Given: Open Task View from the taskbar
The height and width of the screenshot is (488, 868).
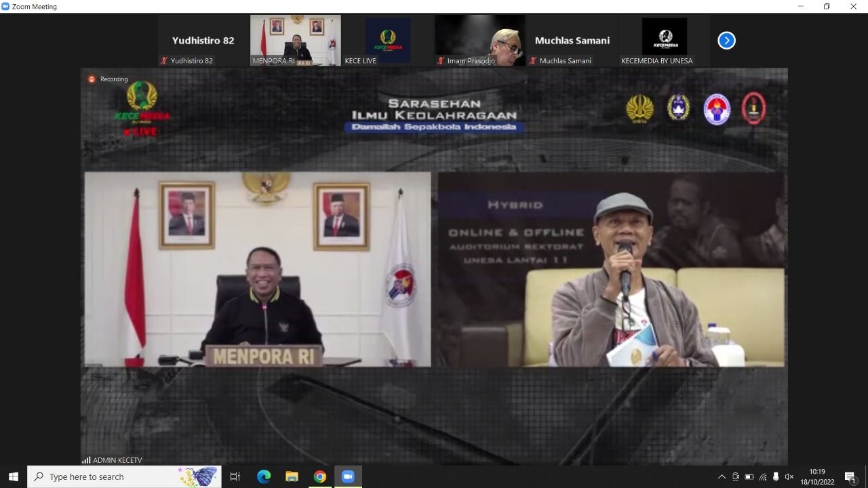Looking at the screenshot, I should tap(235, 476).
